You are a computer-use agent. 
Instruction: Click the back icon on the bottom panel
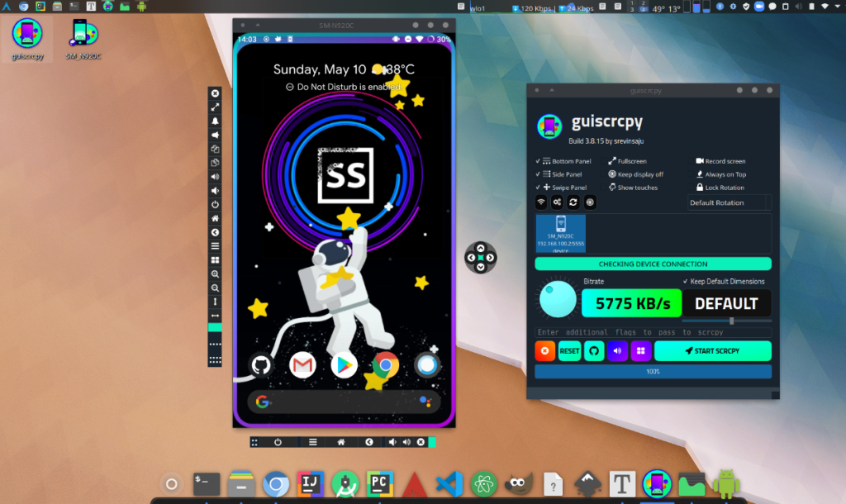point(369,442)
